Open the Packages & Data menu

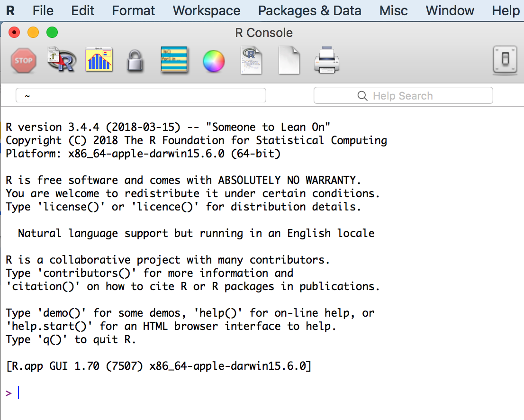coord(309,11)
